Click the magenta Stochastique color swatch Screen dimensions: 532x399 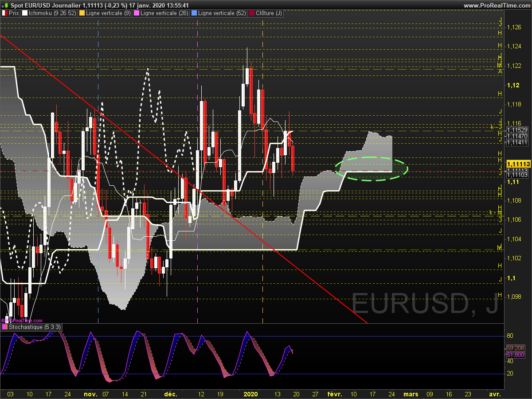5,327
